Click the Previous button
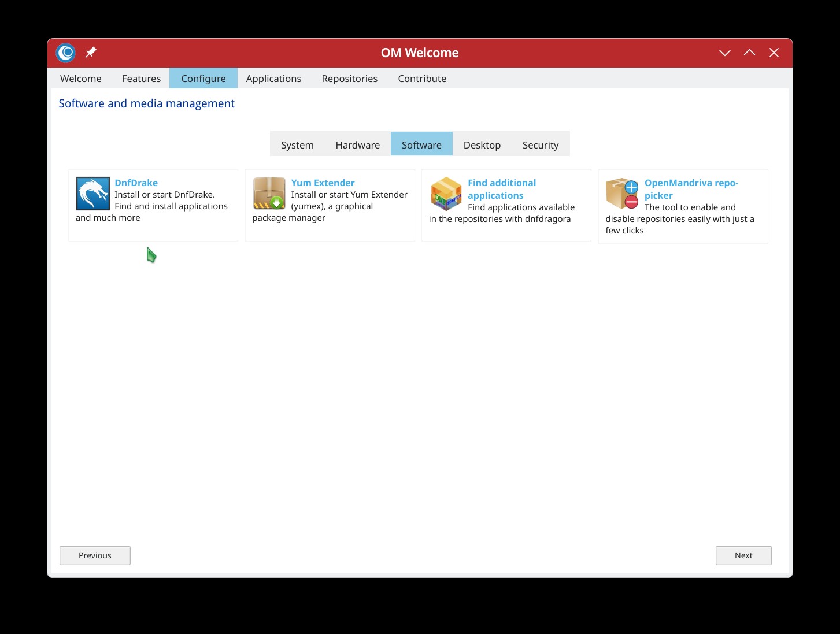Screen dimensions: 840x634 (x=95, y=555)
